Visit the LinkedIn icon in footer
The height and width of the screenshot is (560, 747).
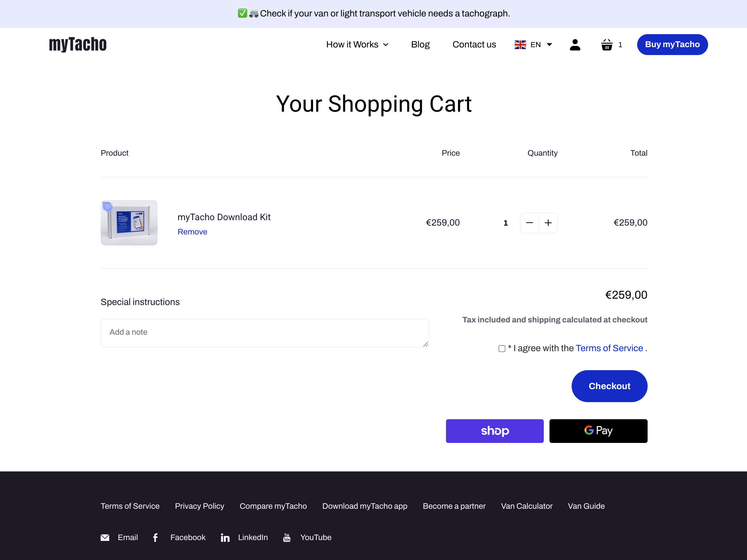click(225, 538)
